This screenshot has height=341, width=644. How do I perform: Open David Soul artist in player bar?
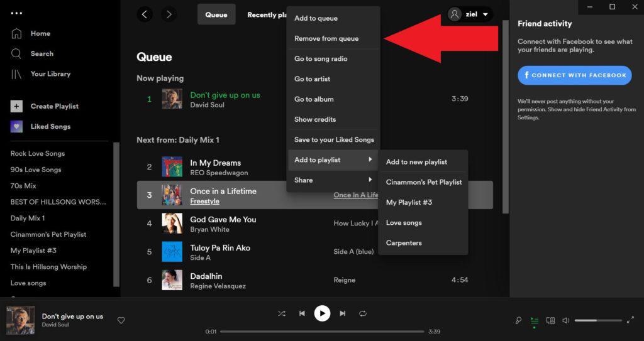pos(55,325)
